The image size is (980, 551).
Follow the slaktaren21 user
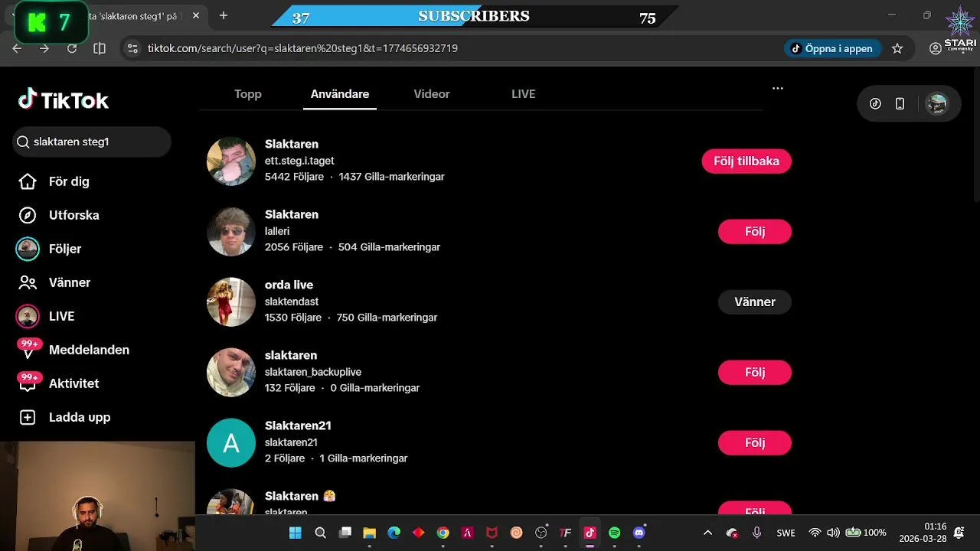click(755, 442)
